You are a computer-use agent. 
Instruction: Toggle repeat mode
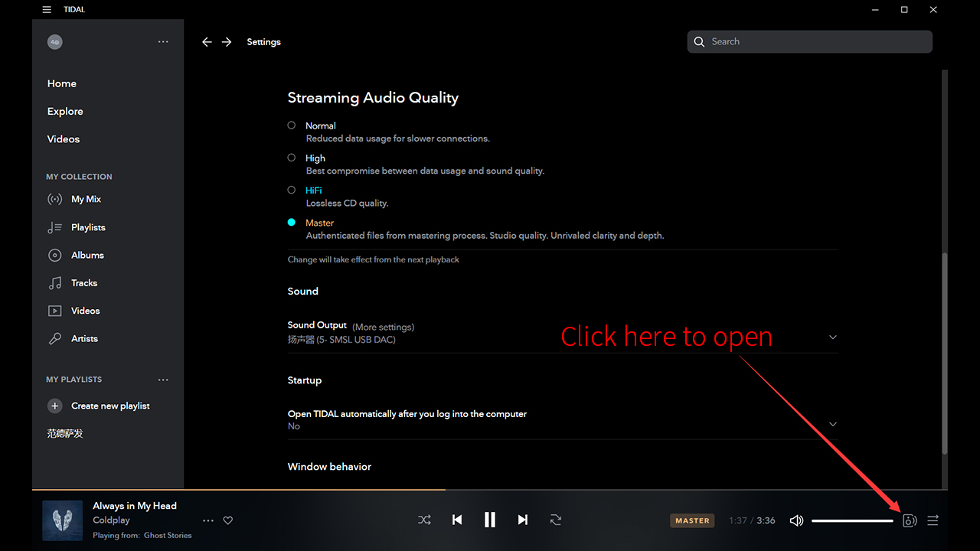[556, 520]
